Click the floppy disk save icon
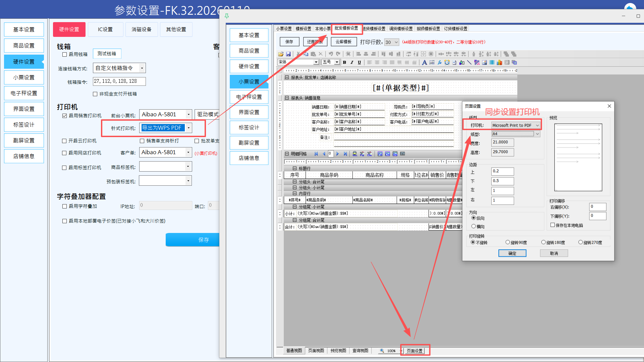644x362 pixels. pyautogui.click(x=288, y=54)
